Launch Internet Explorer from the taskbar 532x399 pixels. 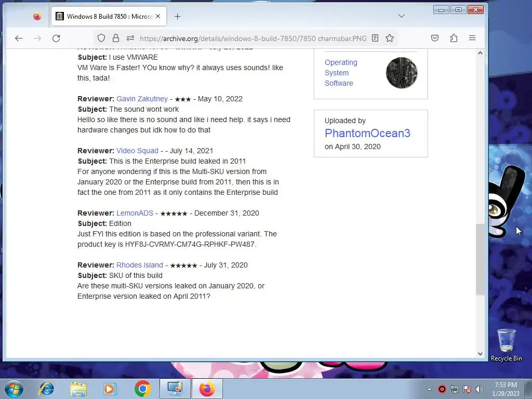(46, 389)
